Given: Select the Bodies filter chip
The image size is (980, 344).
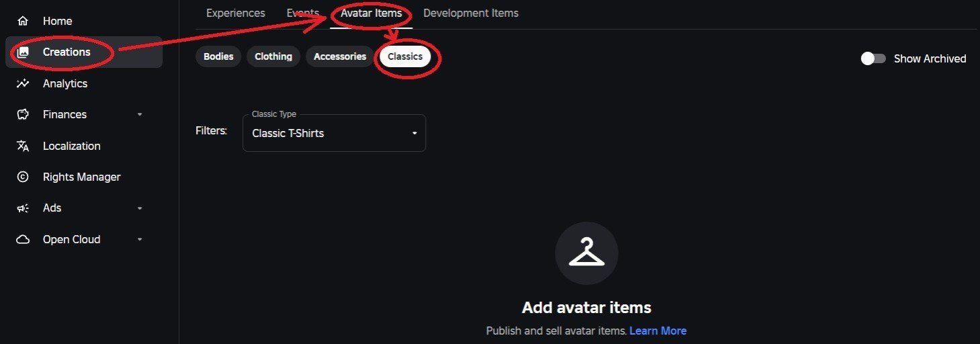Looking at the screenshot, I should (218, 56).
